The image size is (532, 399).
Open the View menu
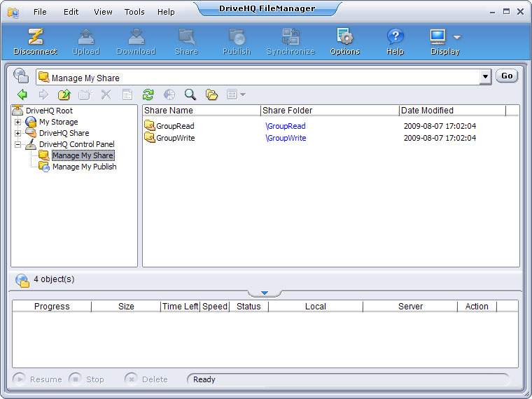[103, 12]
